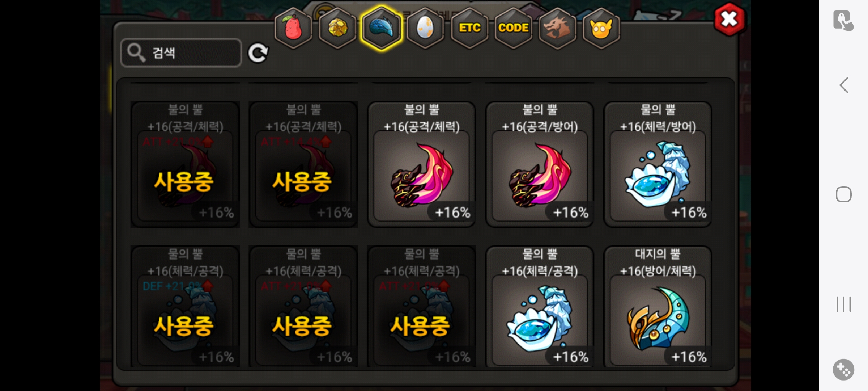Click the refresh arrow beside search
The width and height of the screenshot is (868, 391).
[x=258, y=53]
